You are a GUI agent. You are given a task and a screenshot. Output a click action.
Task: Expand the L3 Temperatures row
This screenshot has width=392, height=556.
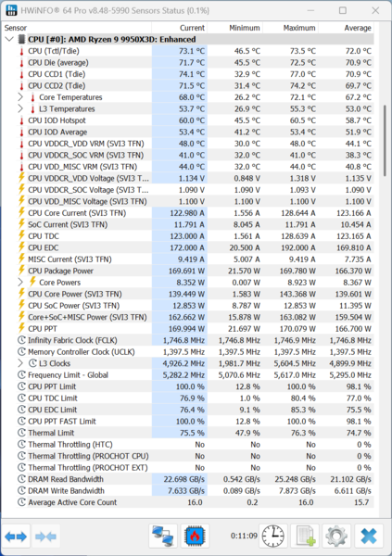[x=20, y=108]
